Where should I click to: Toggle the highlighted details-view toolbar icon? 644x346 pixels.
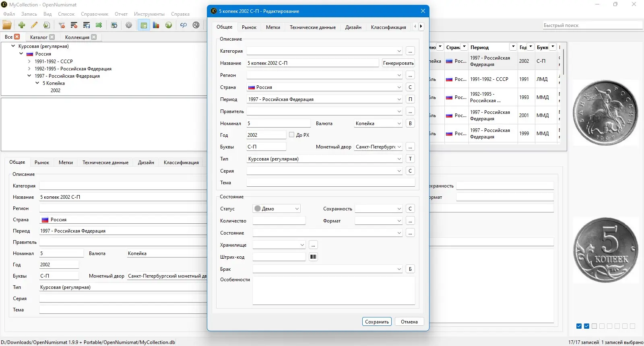pos(144,25)
